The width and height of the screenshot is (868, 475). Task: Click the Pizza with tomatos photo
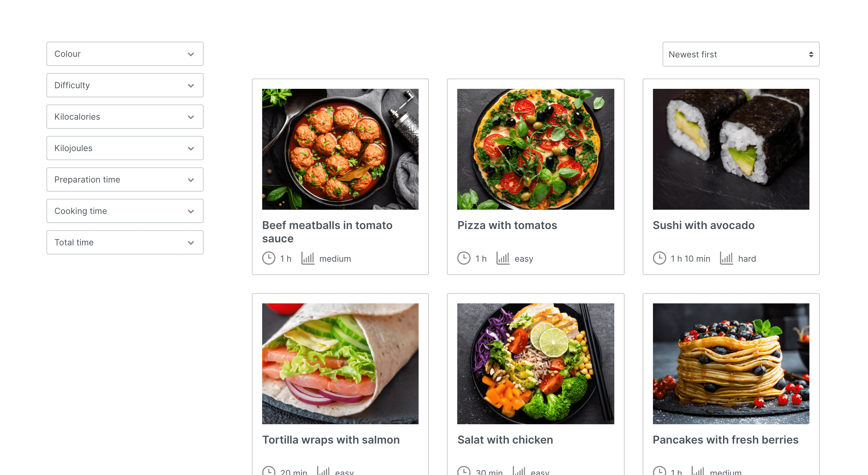535,149
